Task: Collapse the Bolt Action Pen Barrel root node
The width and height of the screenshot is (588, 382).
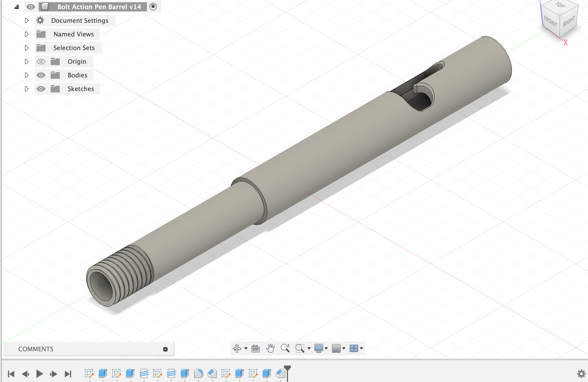Action: coord(17,7)
